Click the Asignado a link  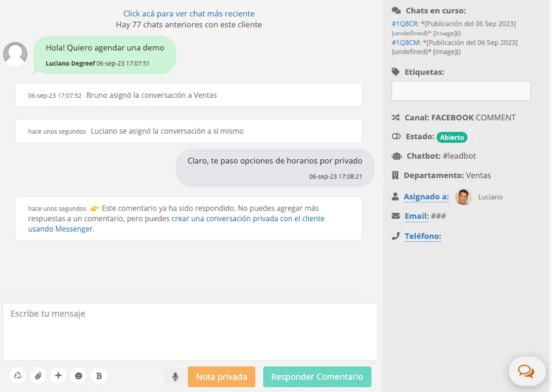point(426,197)
